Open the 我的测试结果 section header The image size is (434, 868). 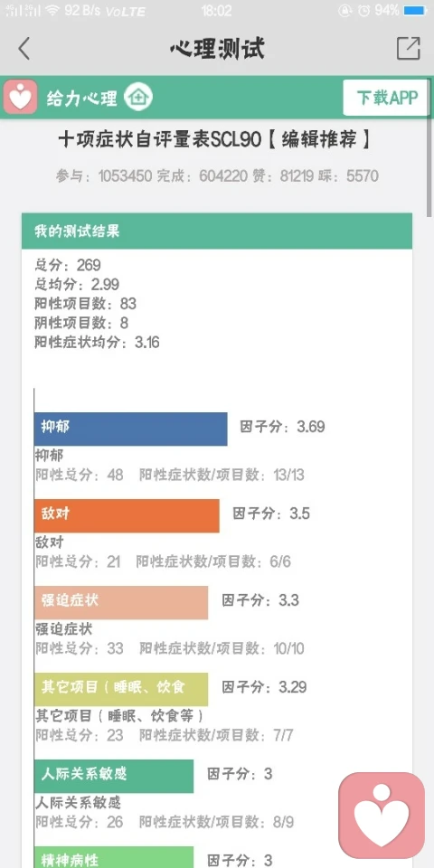pos(217,231)
